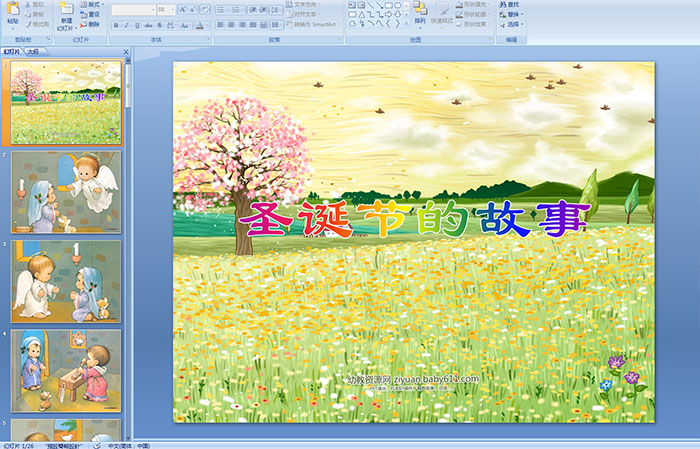The image size is (700, 449).
Task: Select slide 4 thumbnail with carpenter
Action: 66,370
